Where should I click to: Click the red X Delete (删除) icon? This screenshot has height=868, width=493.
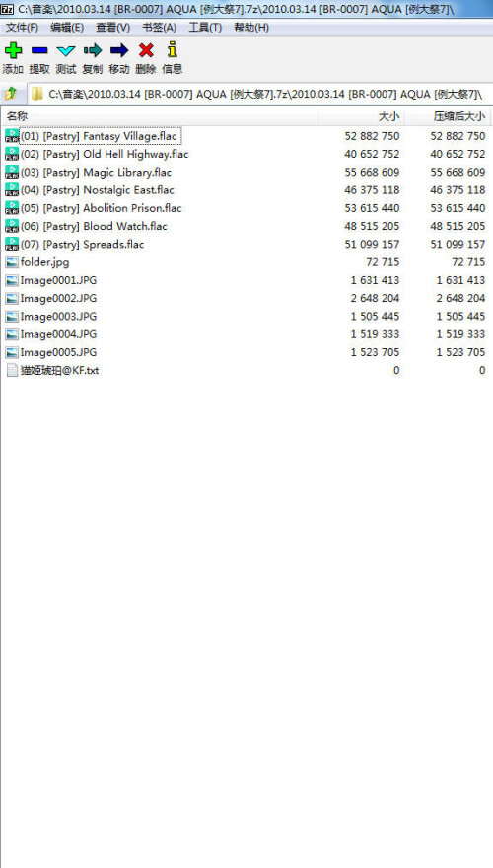point(146,51)
